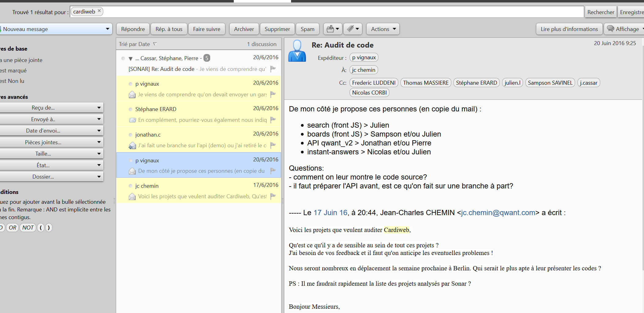
Task: Forward the message with Faire suivre
Action: (x=206, y=29)
